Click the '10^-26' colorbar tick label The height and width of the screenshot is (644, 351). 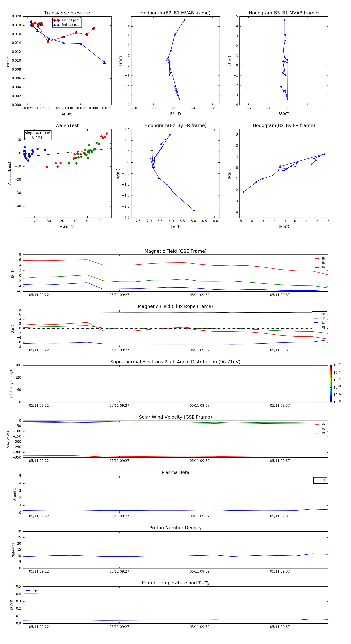[337, 365]
